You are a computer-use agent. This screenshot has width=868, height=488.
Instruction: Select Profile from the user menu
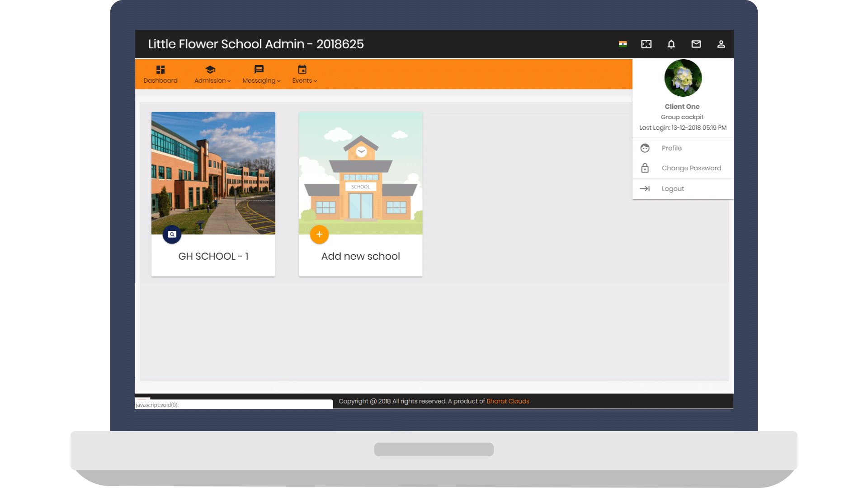[x=671, y=148]
